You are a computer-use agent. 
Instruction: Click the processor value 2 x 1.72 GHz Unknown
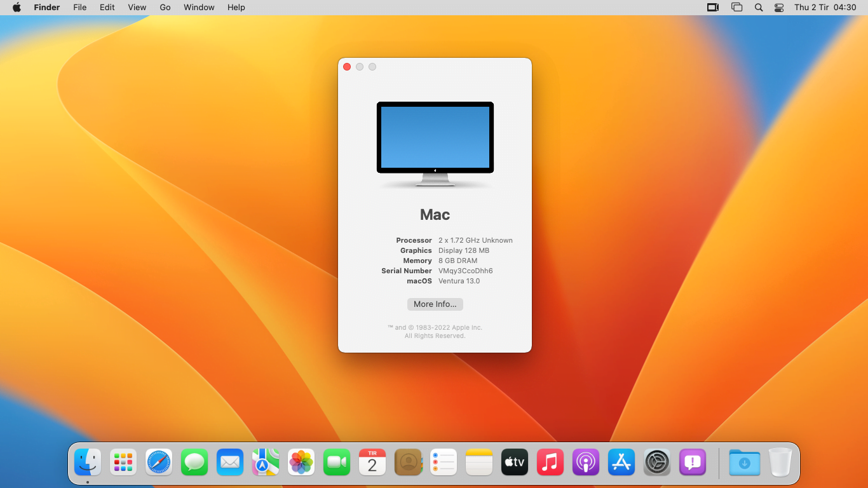pyautogui.click(x=475, y=240)
